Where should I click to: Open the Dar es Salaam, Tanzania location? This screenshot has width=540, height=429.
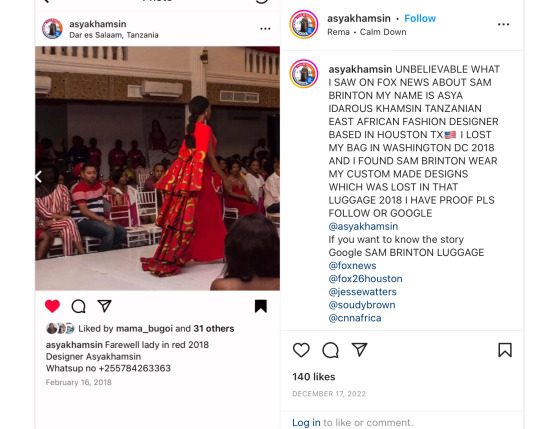114,35
